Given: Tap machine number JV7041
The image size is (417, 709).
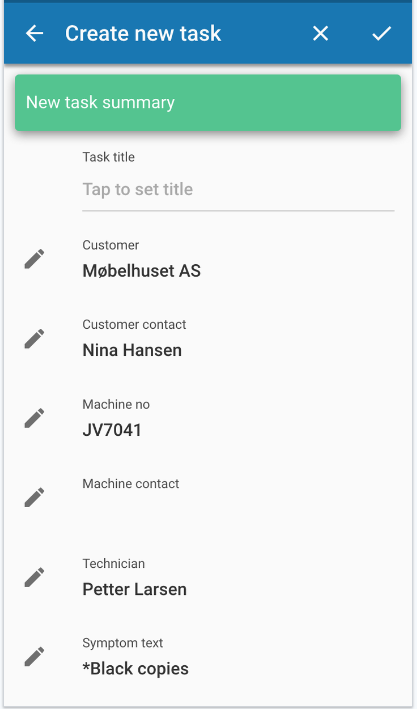Looking at the screenshot, I should [x=112, y=430].
